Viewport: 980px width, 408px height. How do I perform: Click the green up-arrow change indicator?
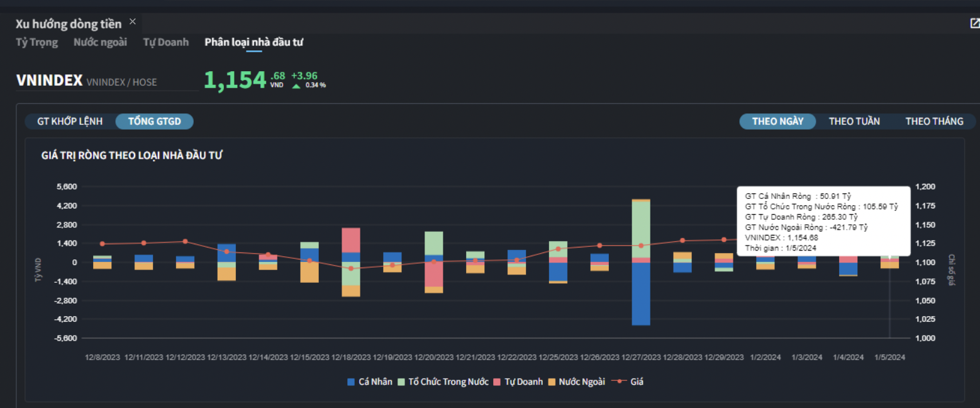point(296,86)
